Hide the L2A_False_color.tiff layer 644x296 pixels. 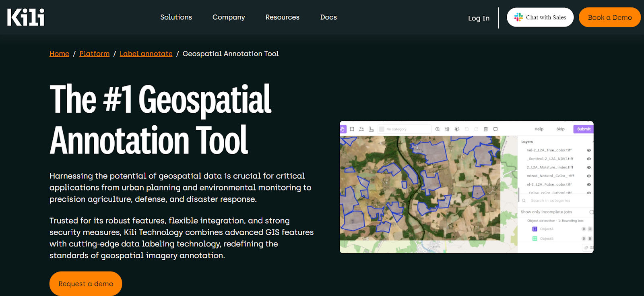(589, 184)
